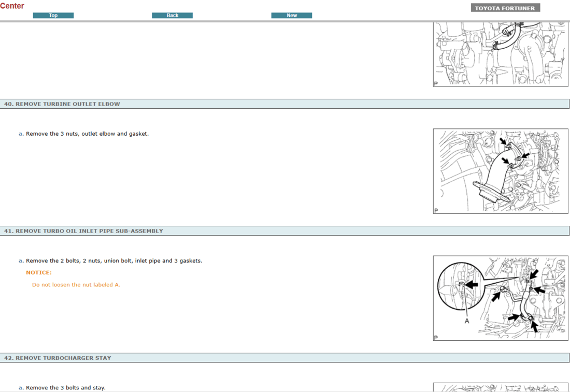Click the TOYOTA FORTUNER badge
The height and width of the screenshot is (392, 570).
505,7
